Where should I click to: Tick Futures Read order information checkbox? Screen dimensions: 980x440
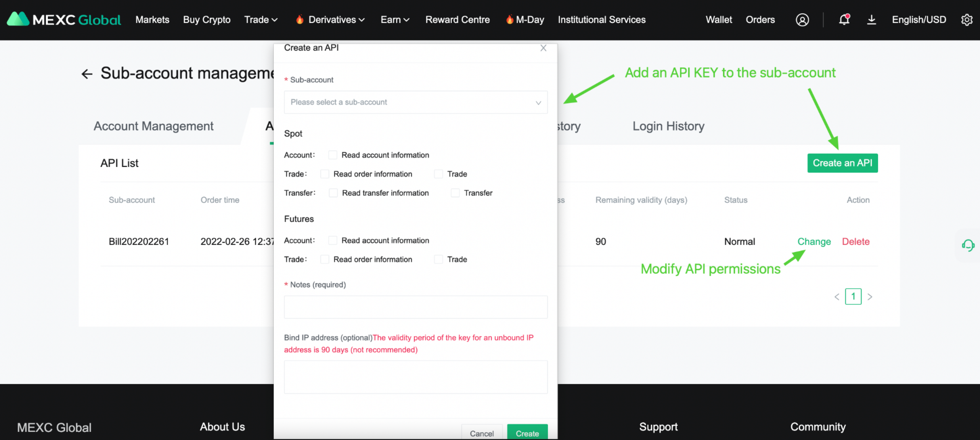(x=325, y=259)
